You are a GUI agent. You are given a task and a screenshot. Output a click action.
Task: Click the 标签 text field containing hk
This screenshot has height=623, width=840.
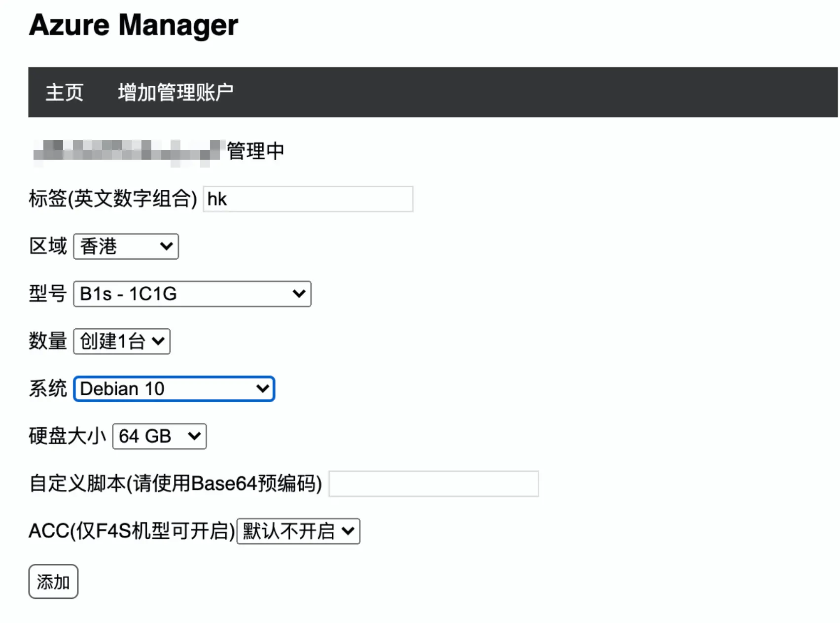pos(308,199)
